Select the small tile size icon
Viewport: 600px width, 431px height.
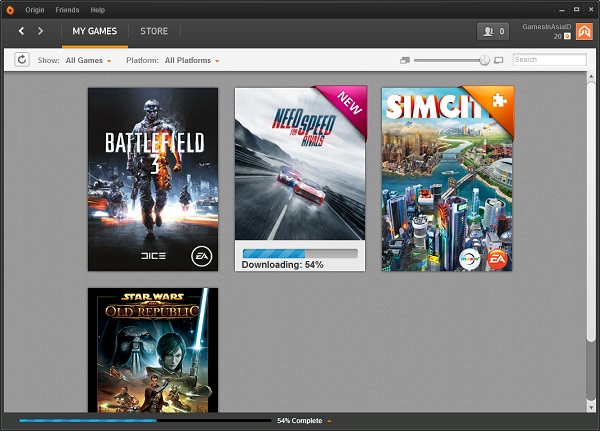click(405, 60)
